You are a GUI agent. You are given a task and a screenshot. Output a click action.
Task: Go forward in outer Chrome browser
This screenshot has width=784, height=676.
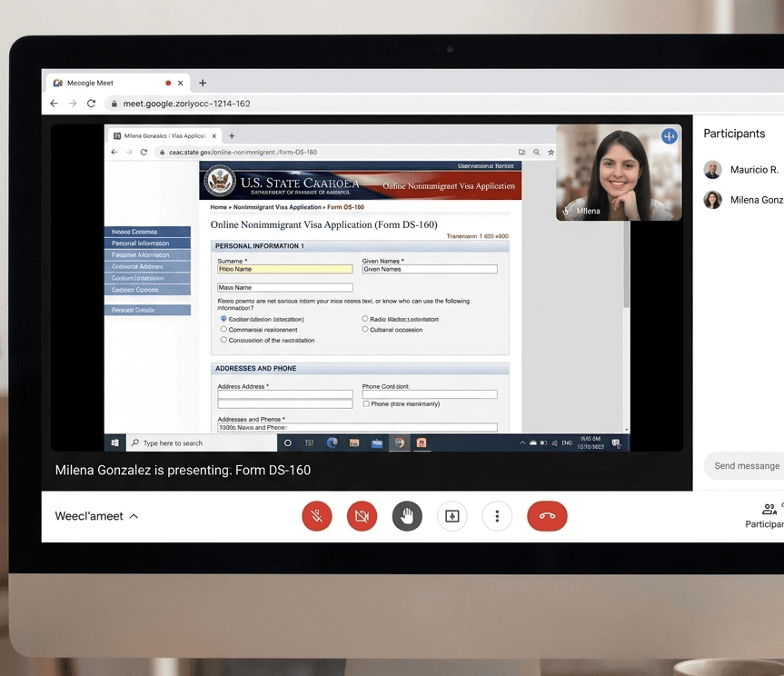[x=73, y=103]
